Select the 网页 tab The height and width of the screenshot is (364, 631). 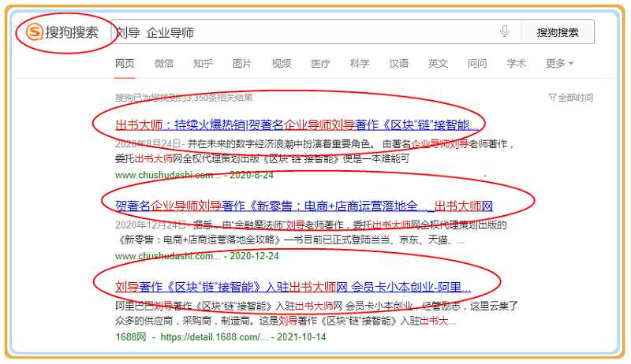(125, 63)
